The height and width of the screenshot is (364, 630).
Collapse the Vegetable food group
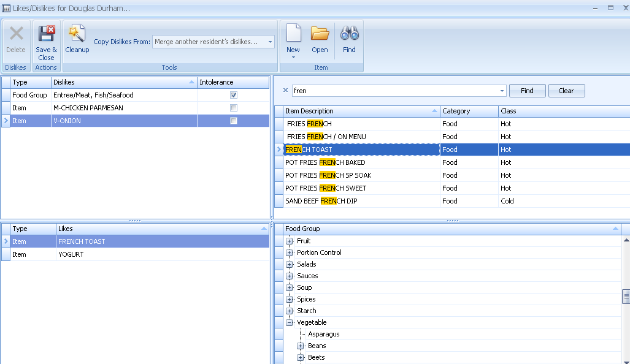[290, 323]
